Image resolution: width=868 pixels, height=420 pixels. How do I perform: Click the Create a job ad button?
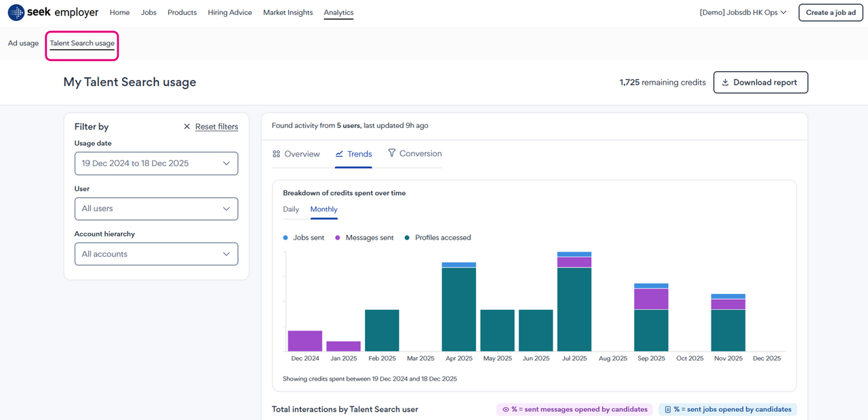[x=831, y=12]
